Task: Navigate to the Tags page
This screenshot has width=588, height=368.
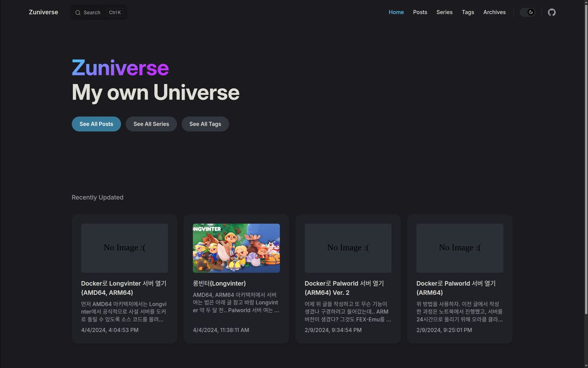Action: tap(468, 12)
